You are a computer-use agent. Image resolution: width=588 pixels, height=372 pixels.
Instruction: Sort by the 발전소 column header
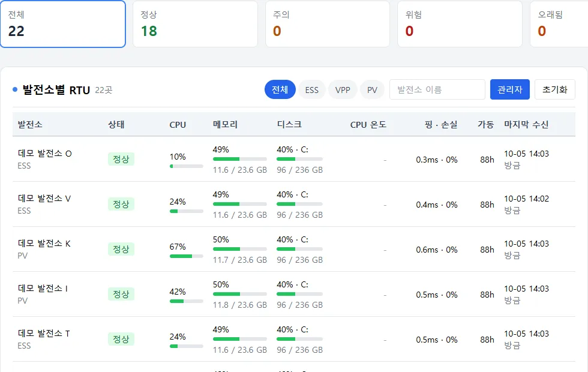30,125
